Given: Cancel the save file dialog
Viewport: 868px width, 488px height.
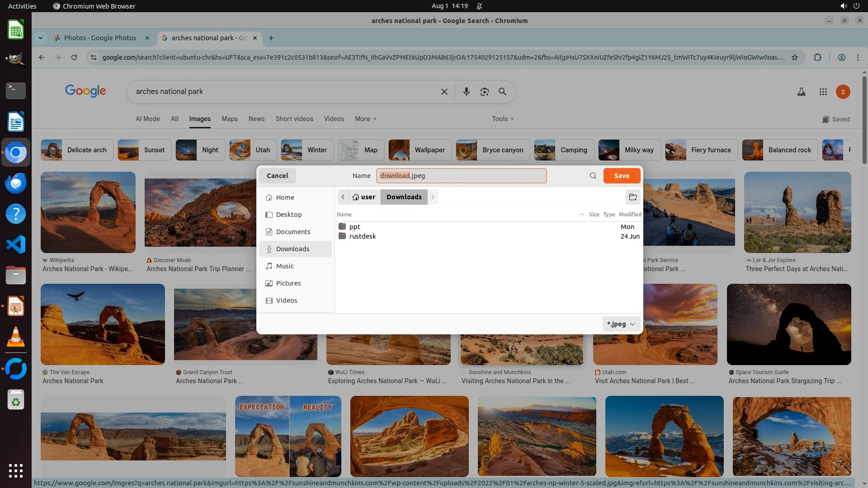Looking at the screenshot, I should point(277,176).
